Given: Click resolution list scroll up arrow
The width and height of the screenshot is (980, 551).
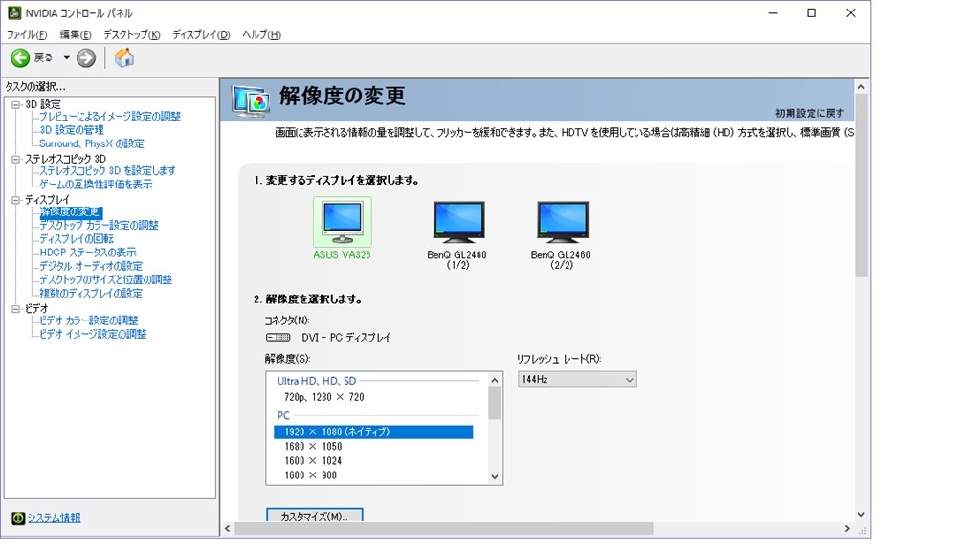Looking at the screenshot, I should tap(495, 380).
